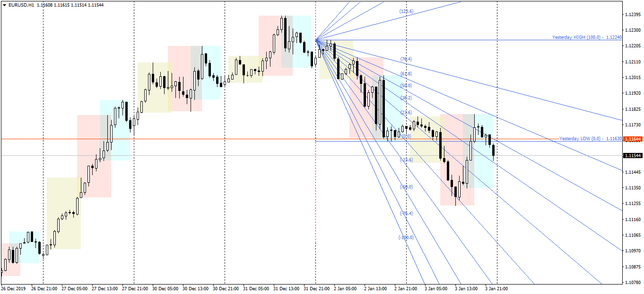Click 1.11920 on the price scale
Image resolution: width=644 pixels, height=294 pixels.
pyautogui.click(x=632, y=94)
